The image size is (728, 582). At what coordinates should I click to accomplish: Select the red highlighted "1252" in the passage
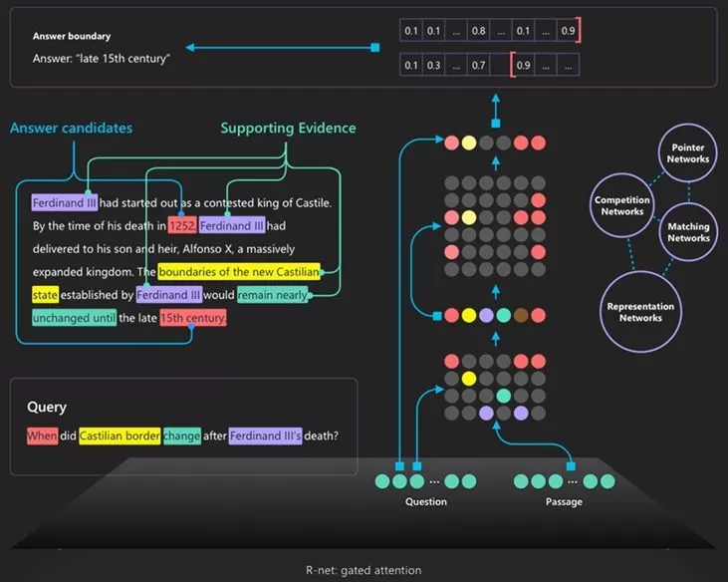pyautogui.click(x=182, y=225)
